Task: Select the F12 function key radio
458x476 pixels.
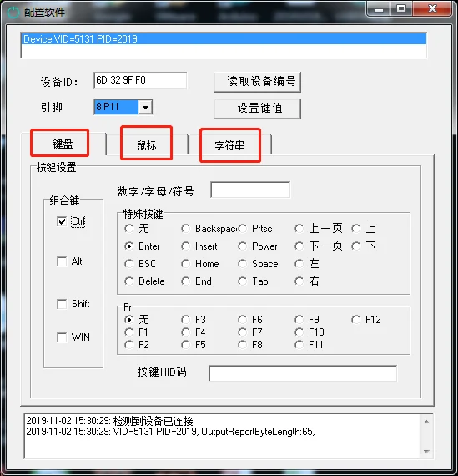Action: click(355, 320)
